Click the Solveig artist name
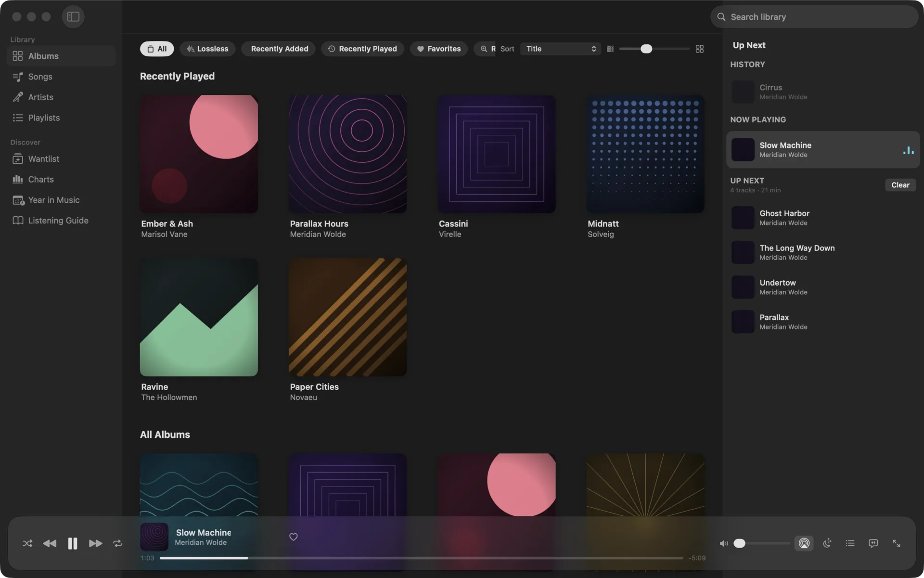 [601, 235]
